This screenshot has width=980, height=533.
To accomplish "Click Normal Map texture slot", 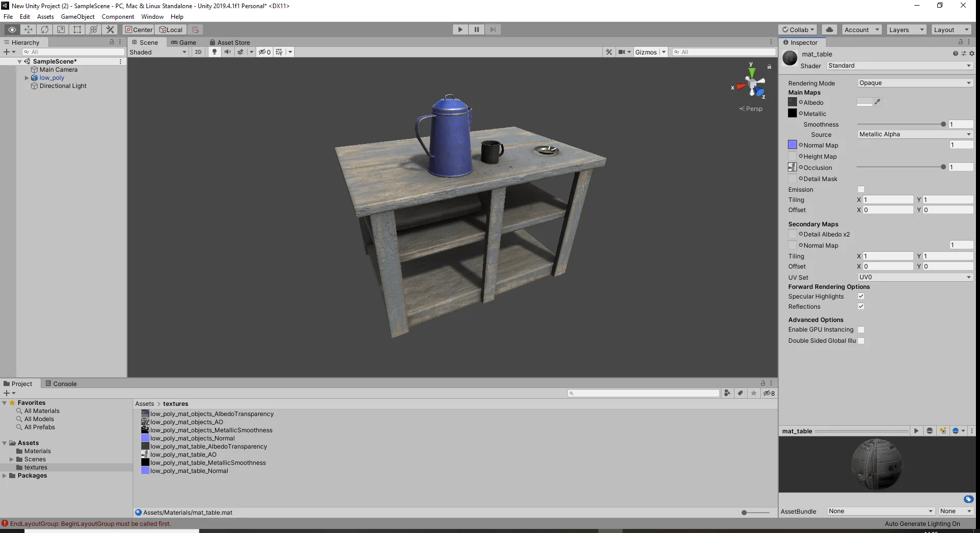I will (x=792, y=145).
